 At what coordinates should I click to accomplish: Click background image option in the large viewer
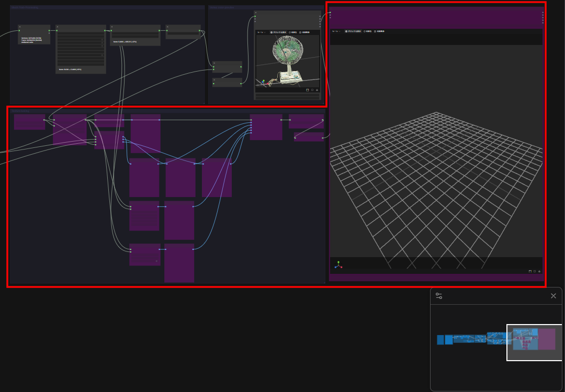pyautogui.click(x=379, y=31)
